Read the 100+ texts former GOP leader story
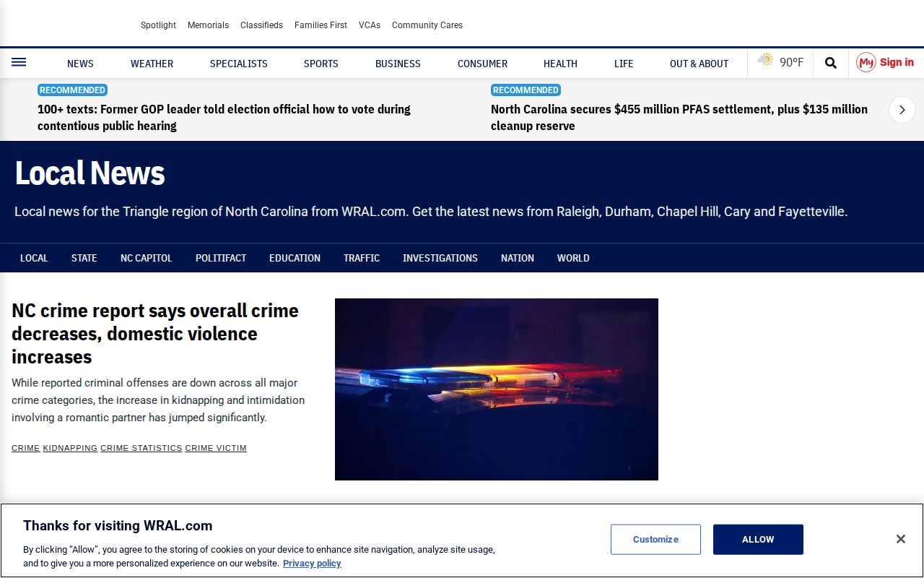Viewport: 924px width, 578px height. point(224,117)
